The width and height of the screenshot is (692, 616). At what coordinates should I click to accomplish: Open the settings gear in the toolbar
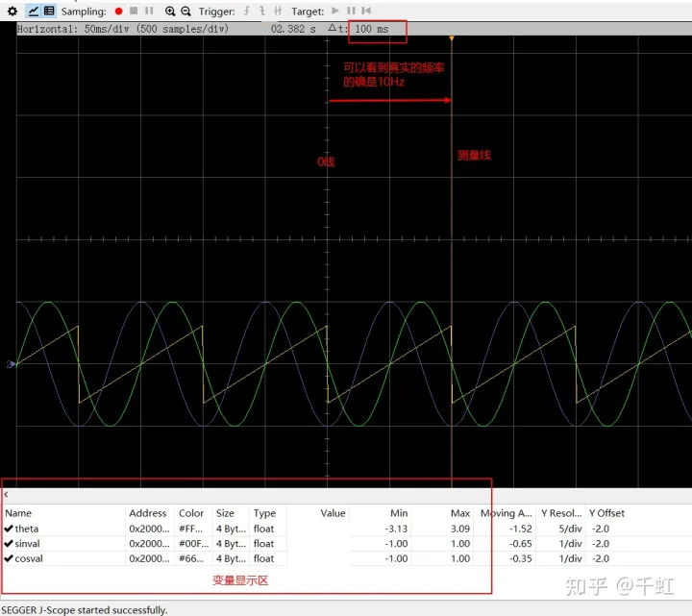(x=12, y=11)
